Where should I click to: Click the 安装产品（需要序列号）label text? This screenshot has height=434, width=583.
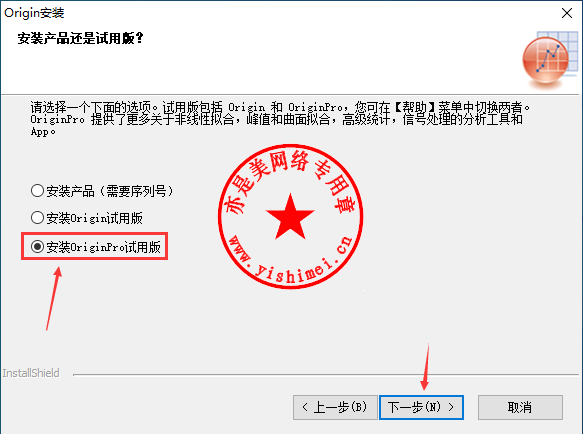[x=109, y=191]
